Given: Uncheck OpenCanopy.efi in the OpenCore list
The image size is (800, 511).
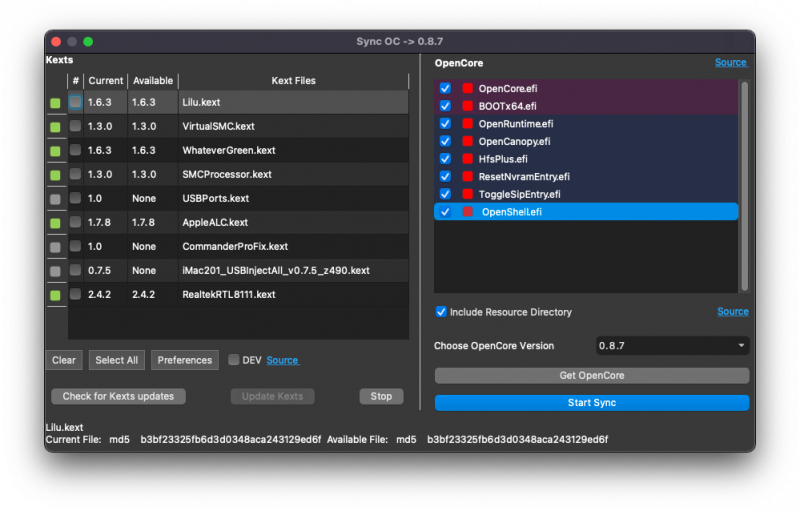Looking at the screenshot, I should [445, 141].
